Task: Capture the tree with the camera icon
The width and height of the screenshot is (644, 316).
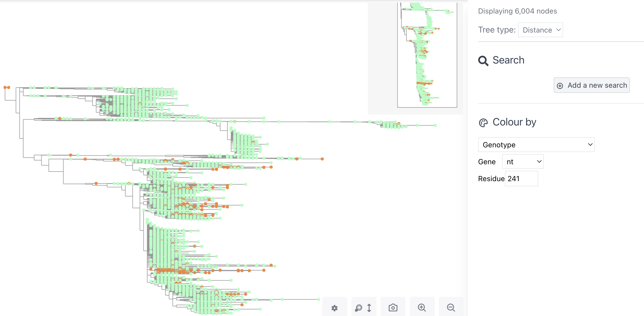Action: [x=393, y=308]
